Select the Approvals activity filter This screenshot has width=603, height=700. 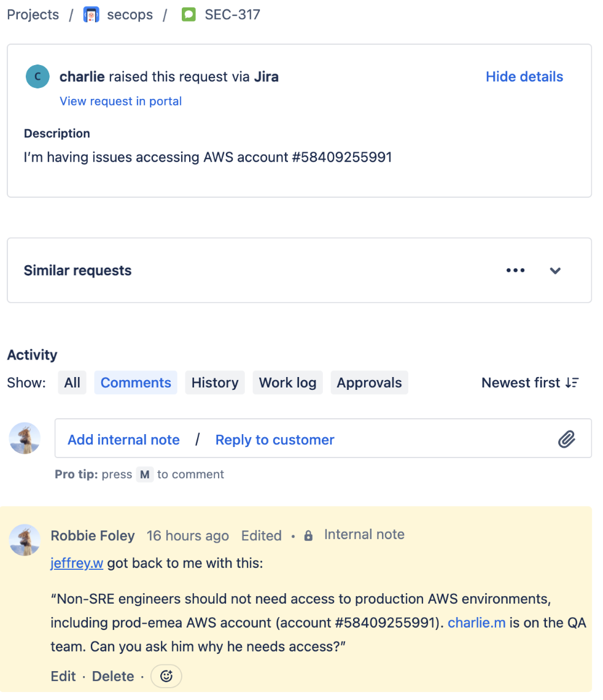click(x=369, y=383)
